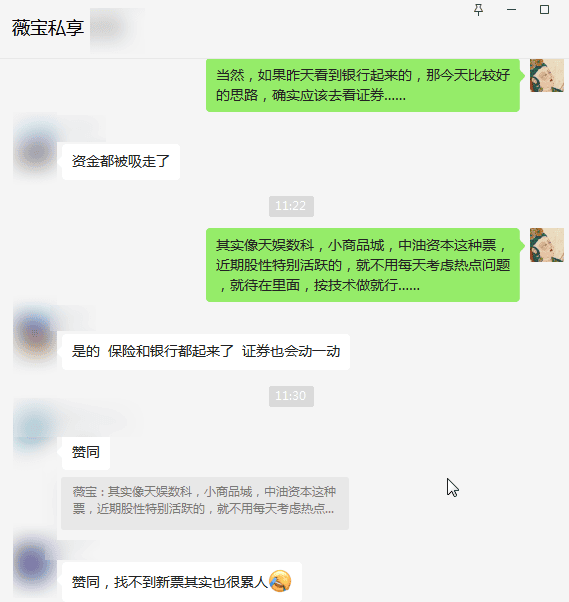Select the 资金都被吸走了 message bubble
The image size is (569, 602).
point(121,162)
